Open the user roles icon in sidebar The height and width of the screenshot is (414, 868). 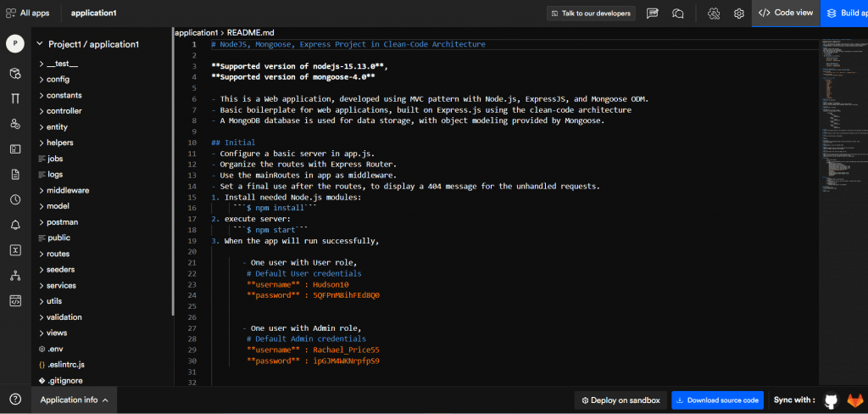click(15, 124)
